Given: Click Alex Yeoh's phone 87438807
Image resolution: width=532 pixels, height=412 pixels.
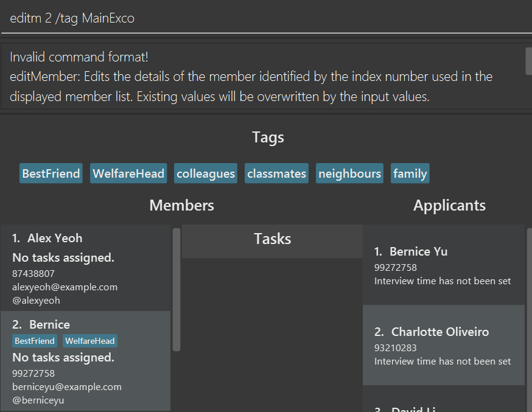Looking at the screenshot, I should click(x=33, y=273).
